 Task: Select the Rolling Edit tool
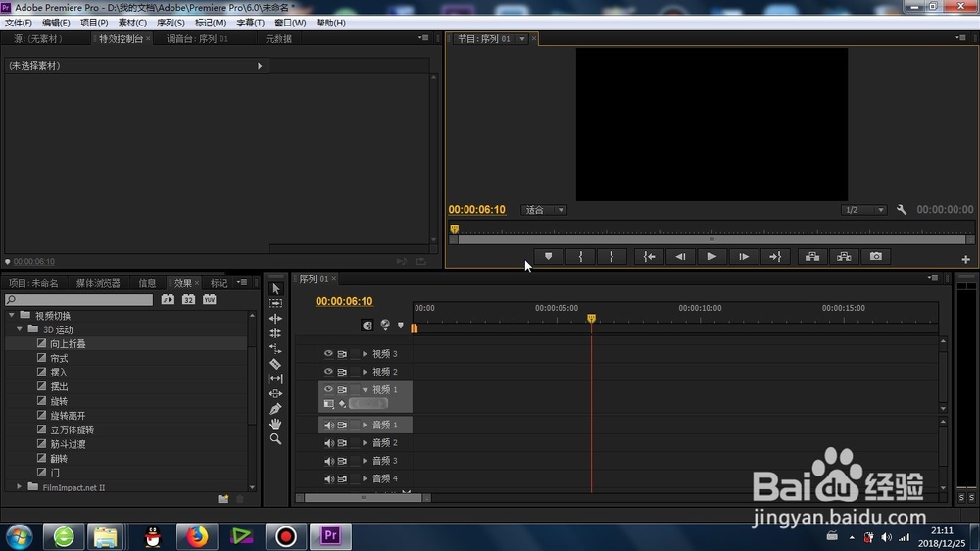(275, 333)
